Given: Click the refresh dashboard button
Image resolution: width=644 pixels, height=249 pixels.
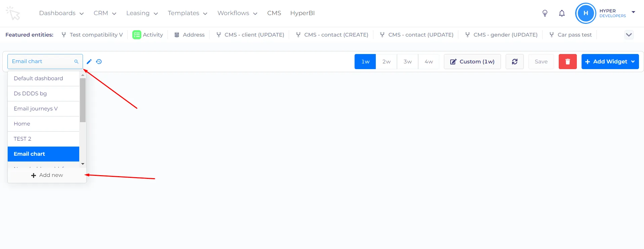Looking at the screenshot, I should pyautogui.click(x=515, y=61).
